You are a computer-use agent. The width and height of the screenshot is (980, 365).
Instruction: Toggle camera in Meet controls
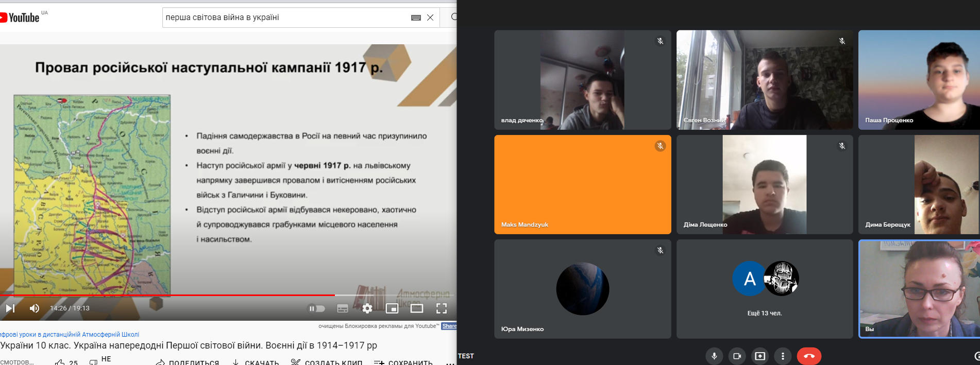pyautogui.click(x=737, y=356)
